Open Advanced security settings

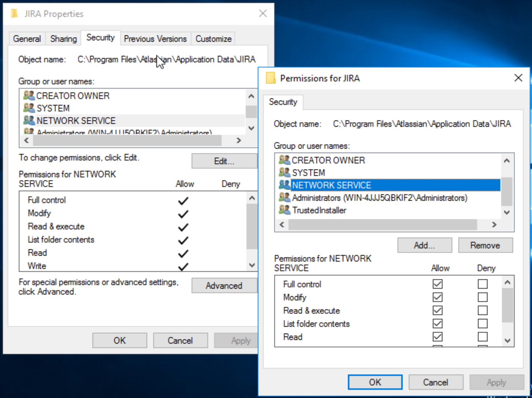tap(224, 285)
